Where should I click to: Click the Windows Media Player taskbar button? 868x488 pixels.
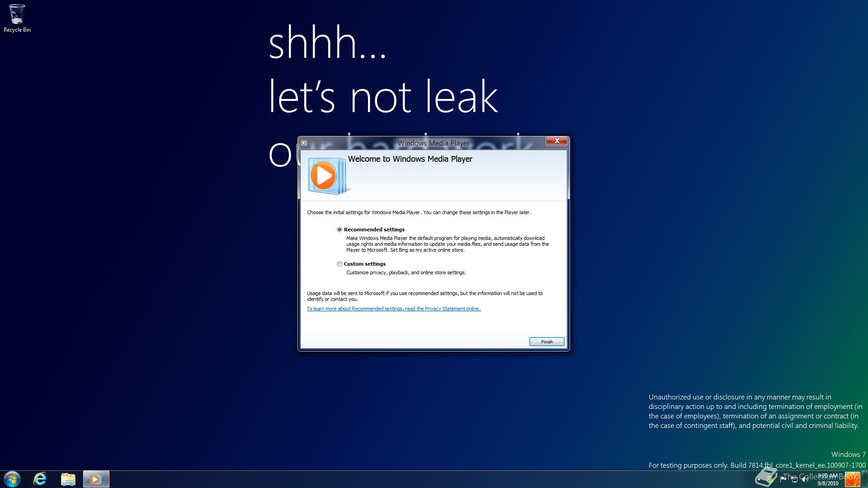pos(96,479)
